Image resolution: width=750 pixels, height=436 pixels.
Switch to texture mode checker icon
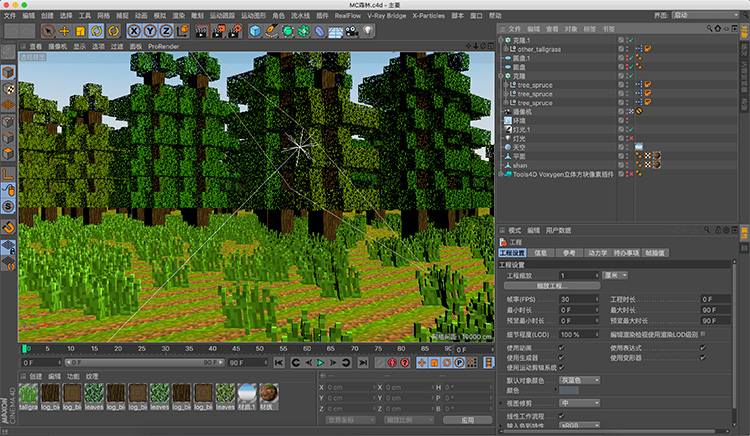8,89
